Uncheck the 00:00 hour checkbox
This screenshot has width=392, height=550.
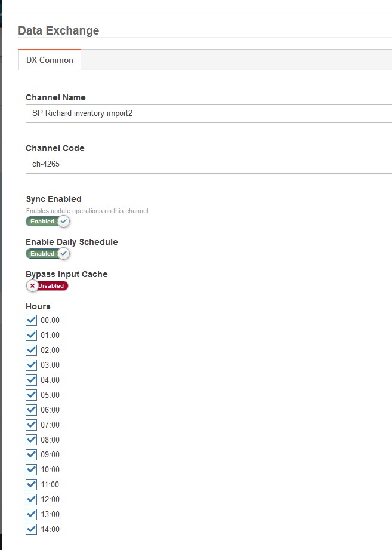31,320
